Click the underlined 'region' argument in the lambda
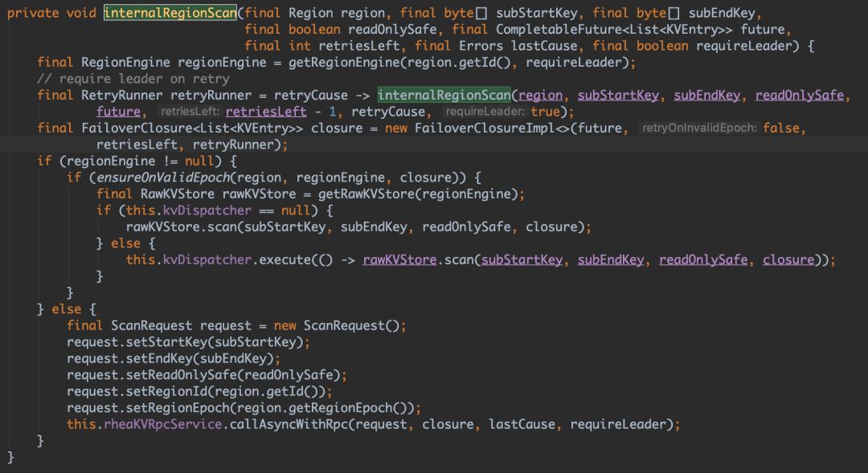This screenshot has height=473, width=868. (x=540, y=95)
